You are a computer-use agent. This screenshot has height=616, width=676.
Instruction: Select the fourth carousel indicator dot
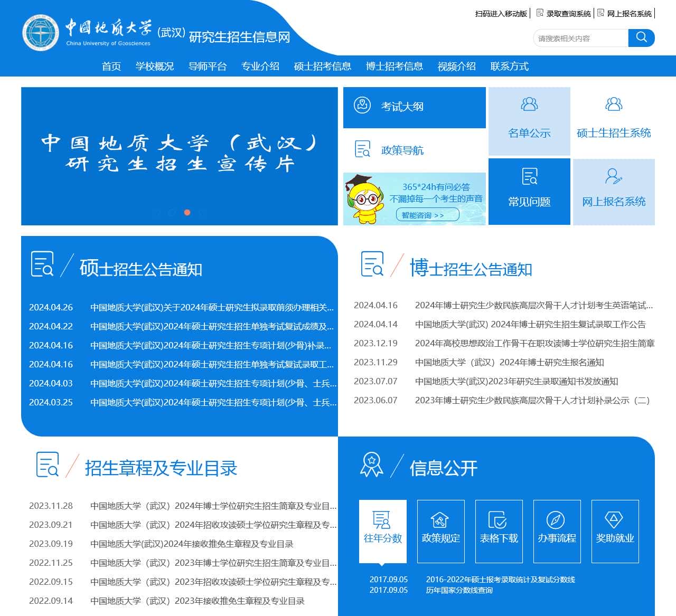pyautogui.click(x=203, y=213)
